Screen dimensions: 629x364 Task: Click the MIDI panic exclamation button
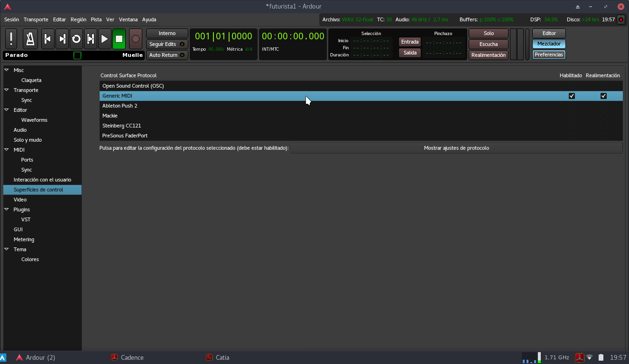(11, 39)
